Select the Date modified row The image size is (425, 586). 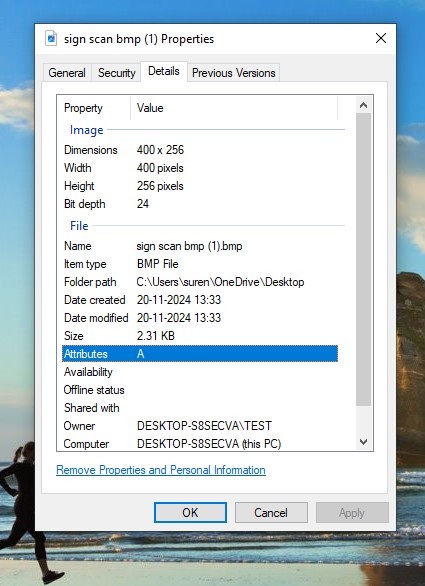click(x=200, y=318)
